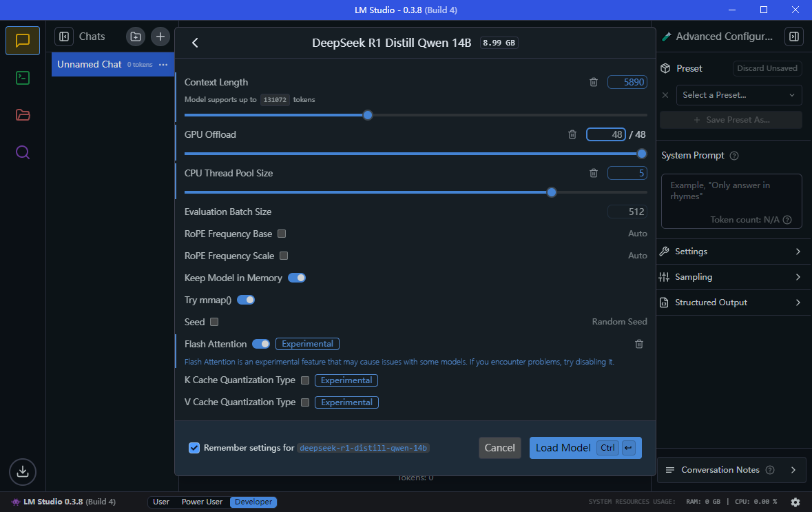The image size is (812, 512).
Task: Switch to User mode
Action: pos(161,502)
